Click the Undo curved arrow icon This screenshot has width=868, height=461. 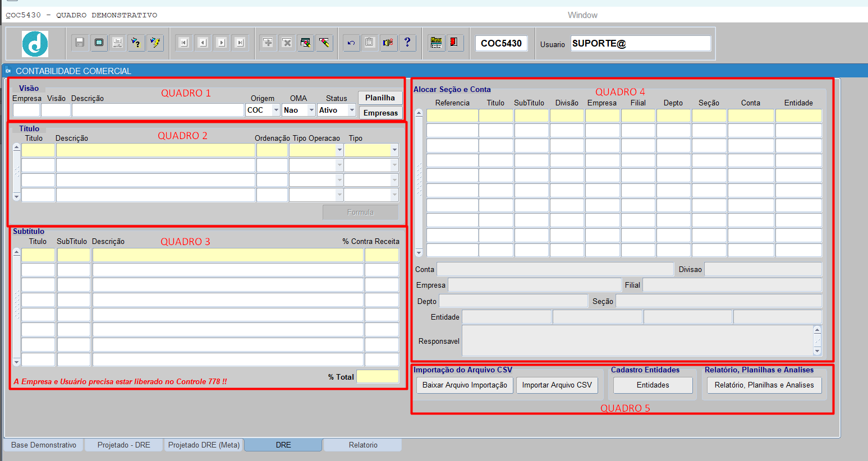point(351,43)
